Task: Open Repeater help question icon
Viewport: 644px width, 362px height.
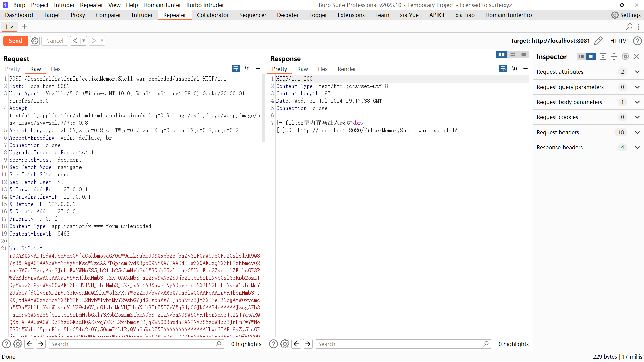Action: [637, 41]
